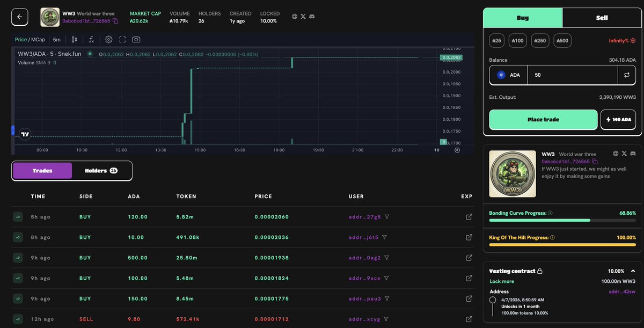Image resolution: width=644 pixels, height=328 pixels.
Task: Select the Trades tab
Action: 42,171
